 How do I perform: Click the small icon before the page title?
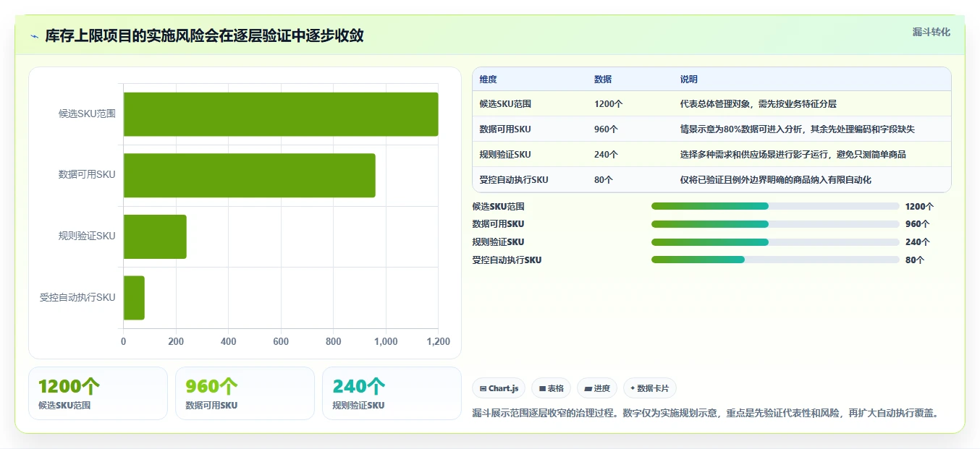coord(34,36)
